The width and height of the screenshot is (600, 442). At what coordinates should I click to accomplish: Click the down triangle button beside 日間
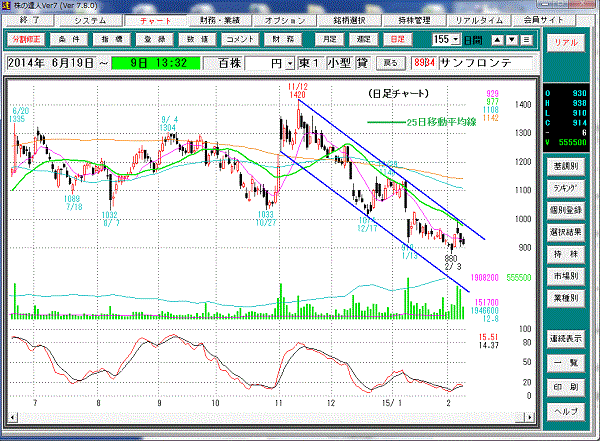click(512, 40)
